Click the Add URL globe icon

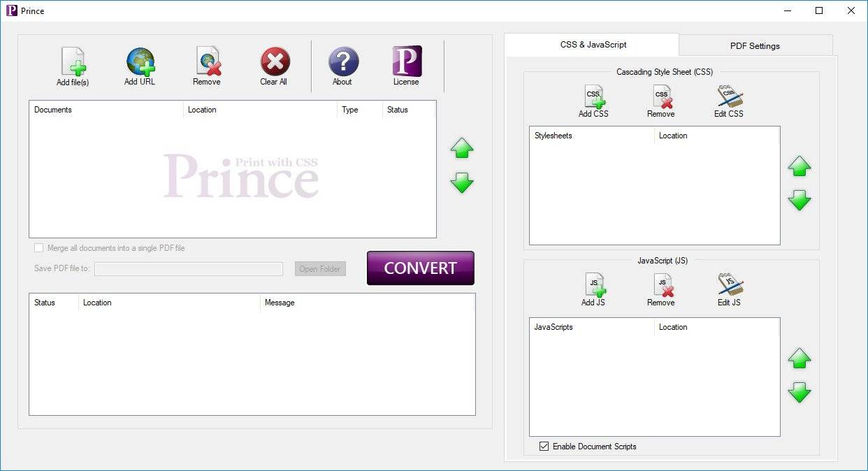[x=140, y=61]
